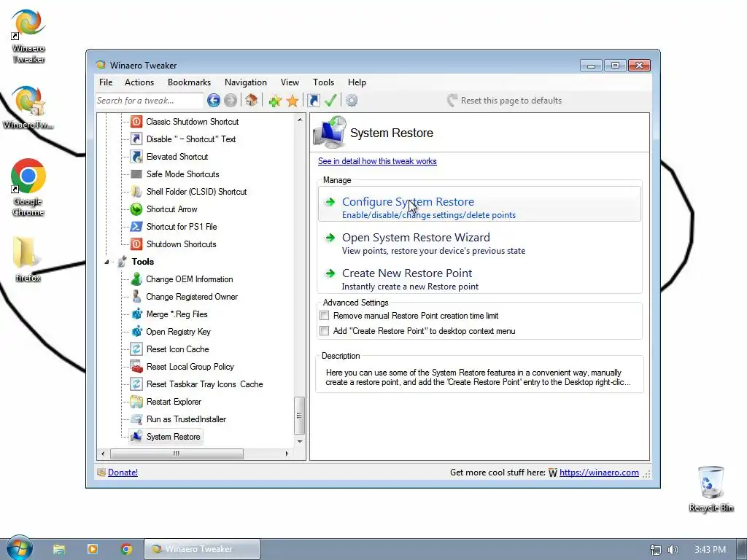
Task: Click the Reset Icon Cache icon
Action: (x=136, y=349)
